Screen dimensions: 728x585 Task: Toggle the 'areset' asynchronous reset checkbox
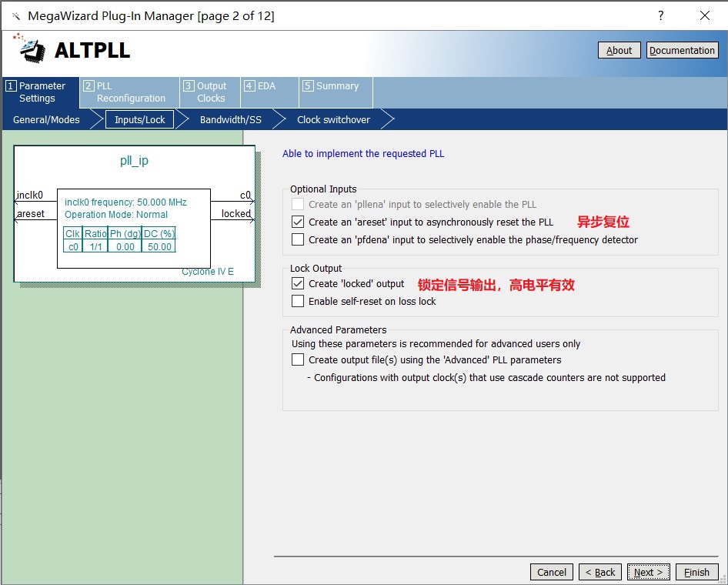click(298, 222)
